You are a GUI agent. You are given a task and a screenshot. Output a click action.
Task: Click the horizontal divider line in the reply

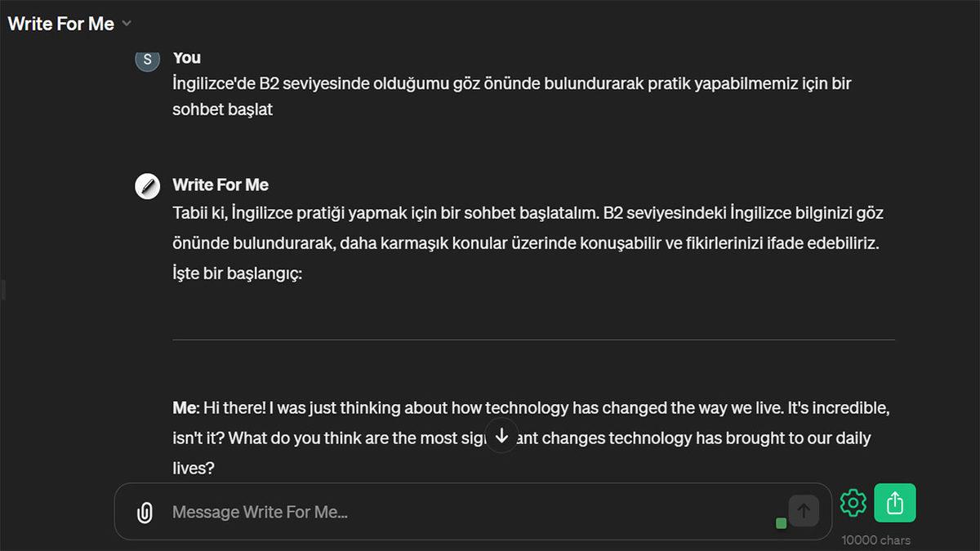[x=533, y=340]
